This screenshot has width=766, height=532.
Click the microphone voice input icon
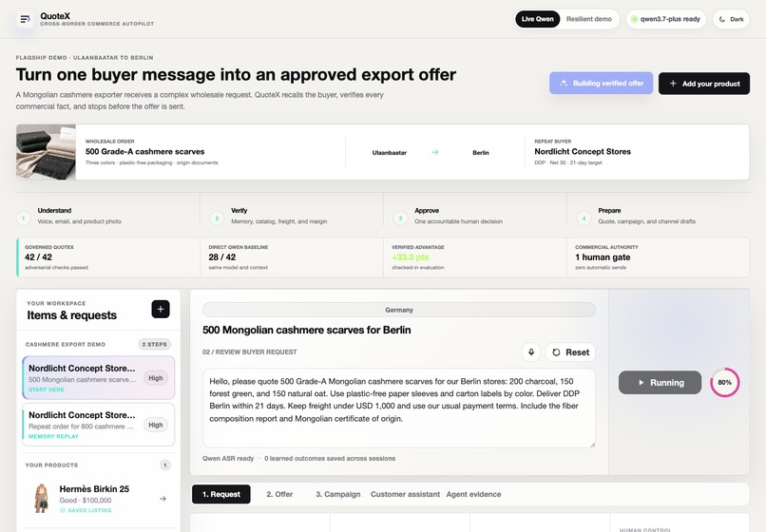tap(531, 352)
